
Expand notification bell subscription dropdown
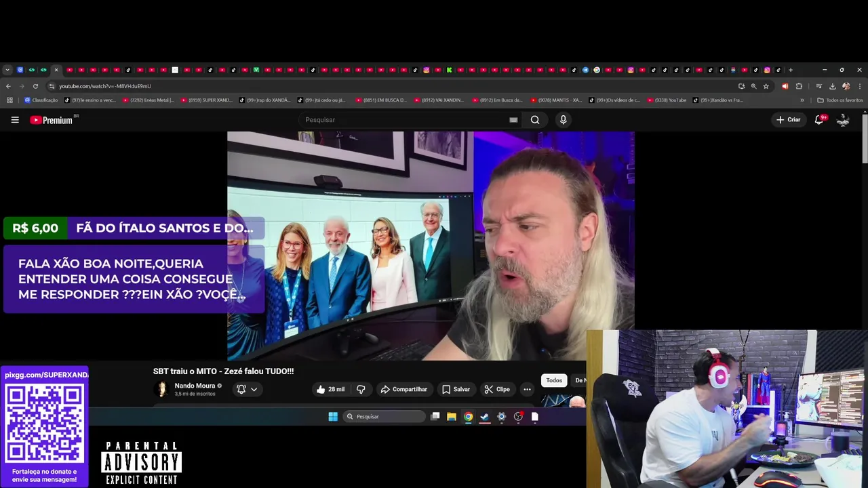tap(254, 389)
